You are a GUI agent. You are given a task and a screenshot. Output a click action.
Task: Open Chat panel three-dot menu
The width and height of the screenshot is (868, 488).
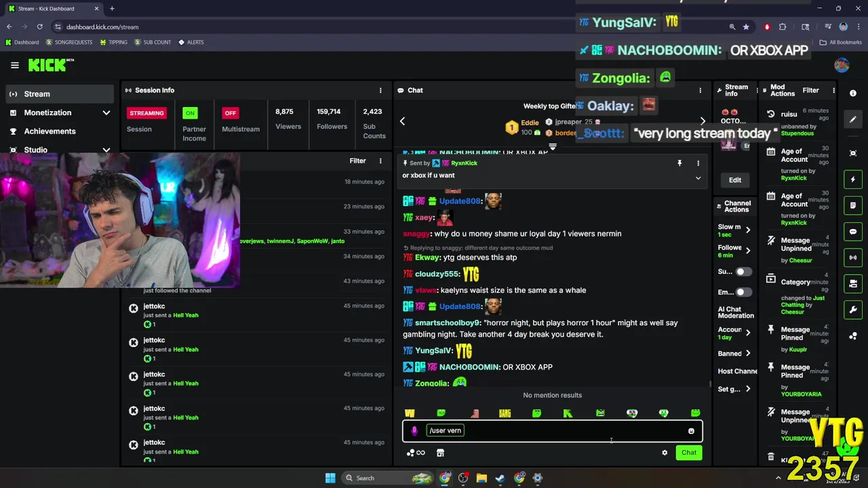pos(701,90)
